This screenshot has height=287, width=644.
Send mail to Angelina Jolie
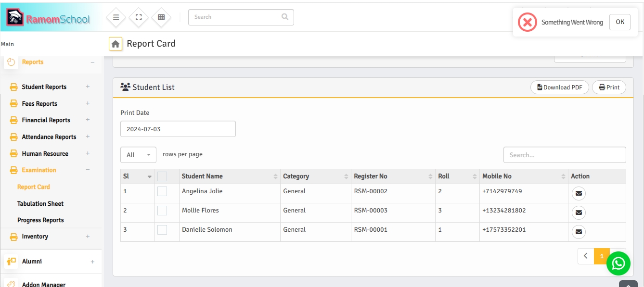579,194
